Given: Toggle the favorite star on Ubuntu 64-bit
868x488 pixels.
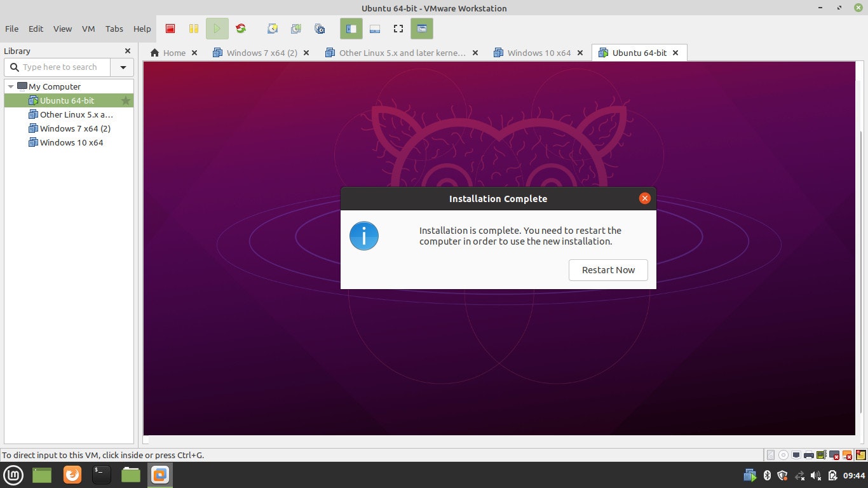Looking at the screenshot, I should (x=126, y=100).
